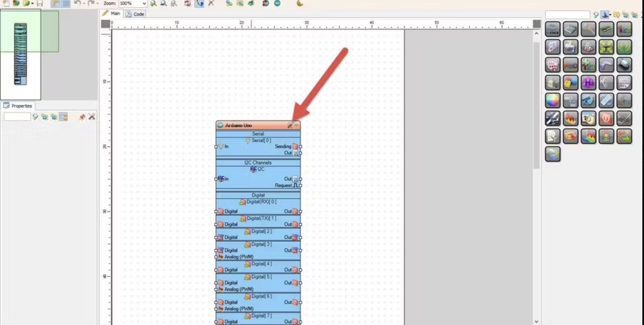Open the alarm clock Date/Time category

[x=588, y=119]
